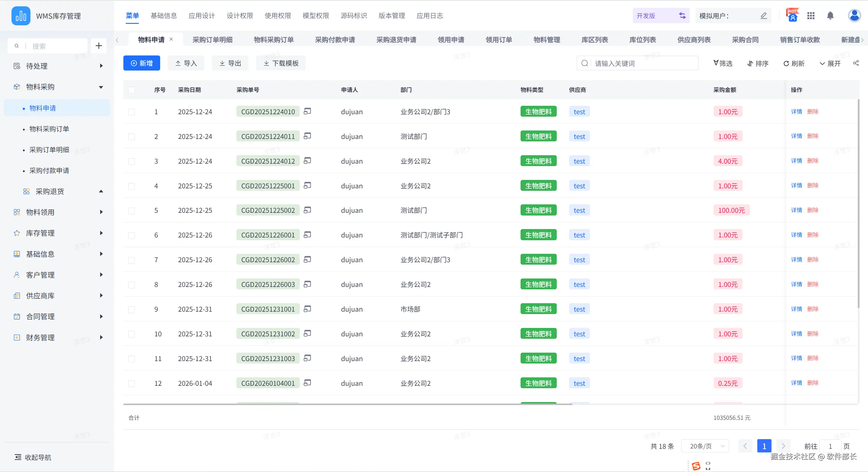Open the 20条/页 page size dropdown
Viewport: 868px width, 472px height.
pos(705,446)
